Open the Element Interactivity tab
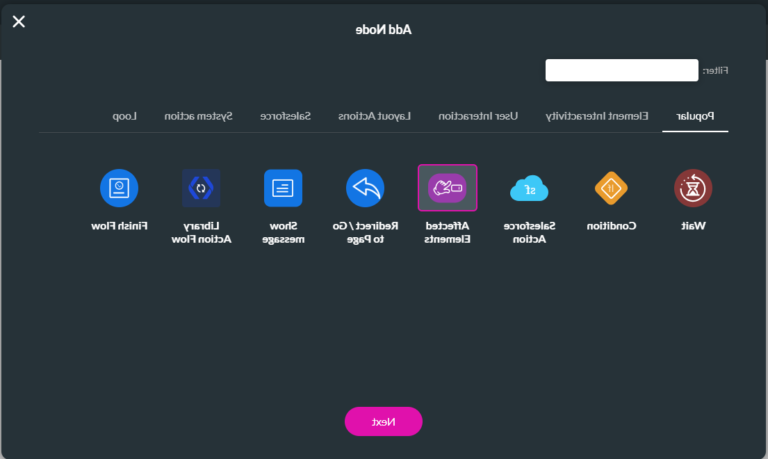 coord(597,117)
